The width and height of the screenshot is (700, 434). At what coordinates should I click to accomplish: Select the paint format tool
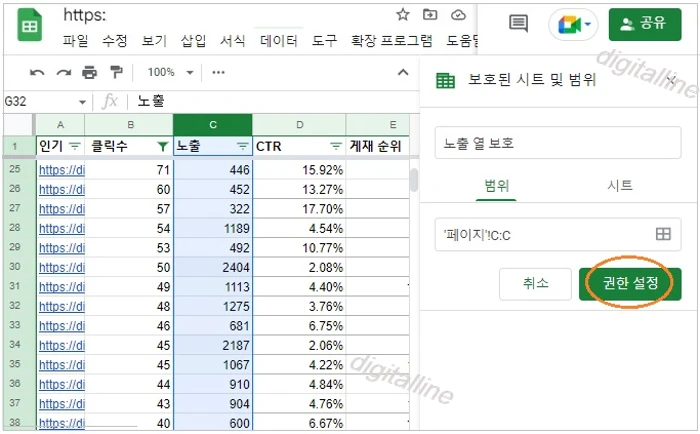(116, 72)
